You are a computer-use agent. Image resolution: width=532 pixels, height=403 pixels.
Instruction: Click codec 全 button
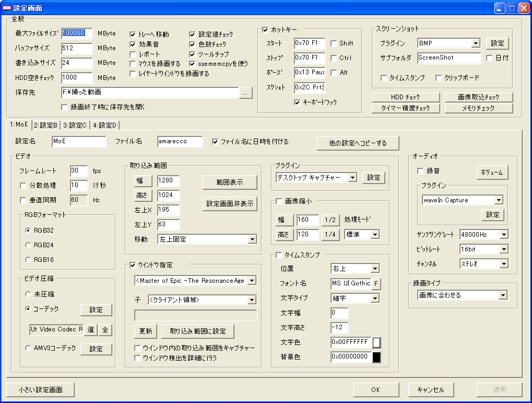point(105,330)
